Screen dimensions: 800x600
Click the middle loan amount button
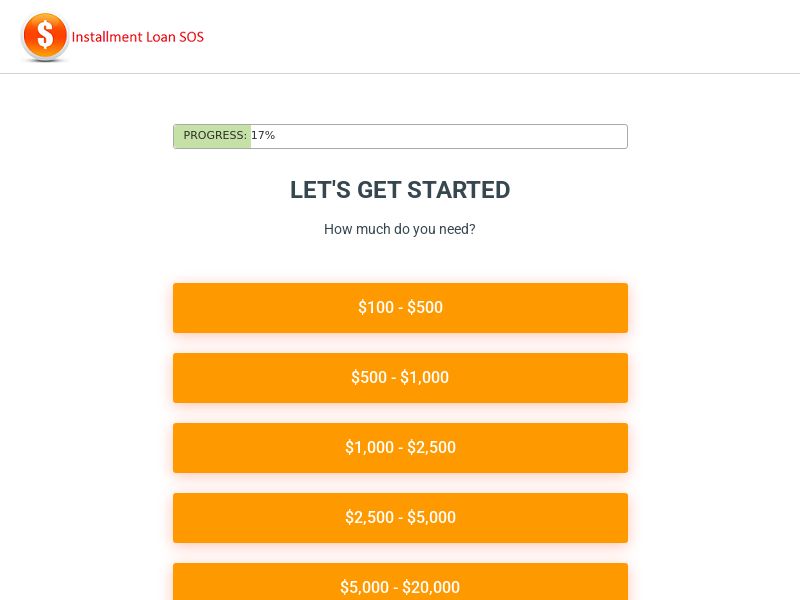400,448
